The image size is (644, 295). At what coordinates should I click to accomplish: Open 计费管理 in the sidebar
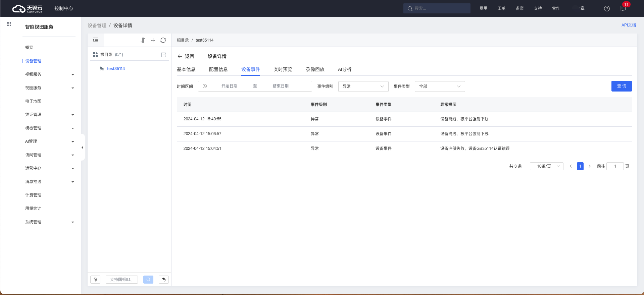tap(33, 195)
